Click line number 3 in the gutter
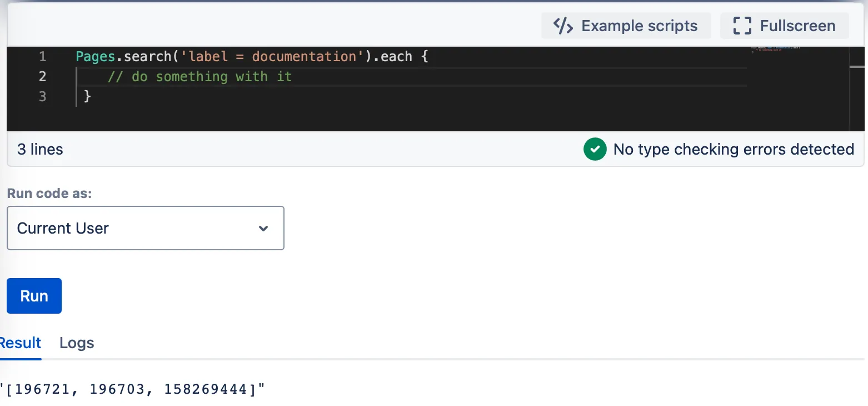Image resolution: width=868 pixels, height=406 pixels. 43,96
